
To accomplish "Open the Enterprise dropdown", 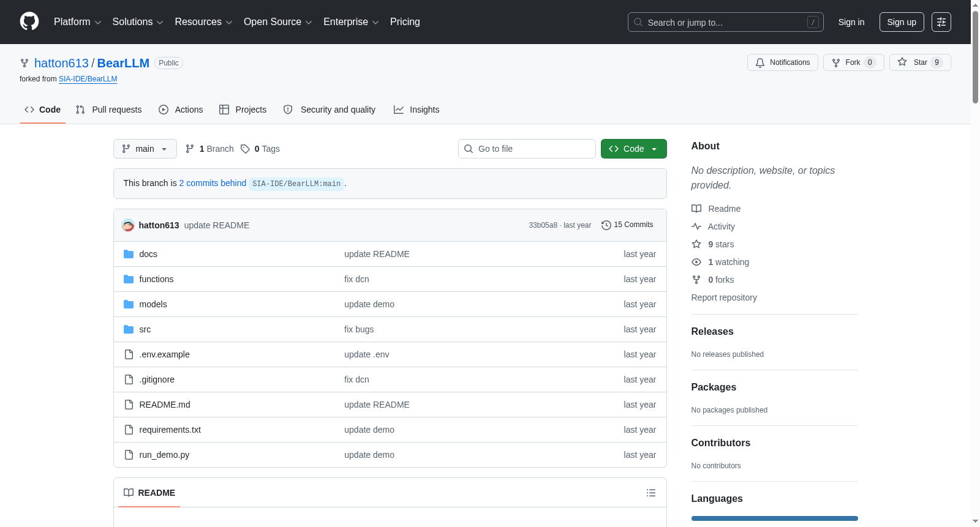I will click(x=351, y=22).
